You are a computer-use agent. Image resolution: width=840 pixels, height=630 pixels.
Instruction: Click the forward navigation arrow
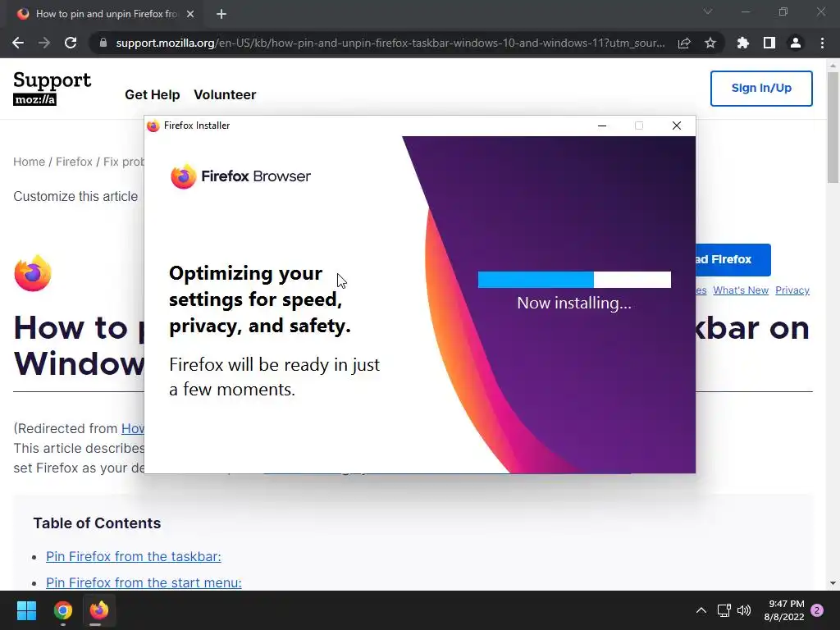coord(44,43)
